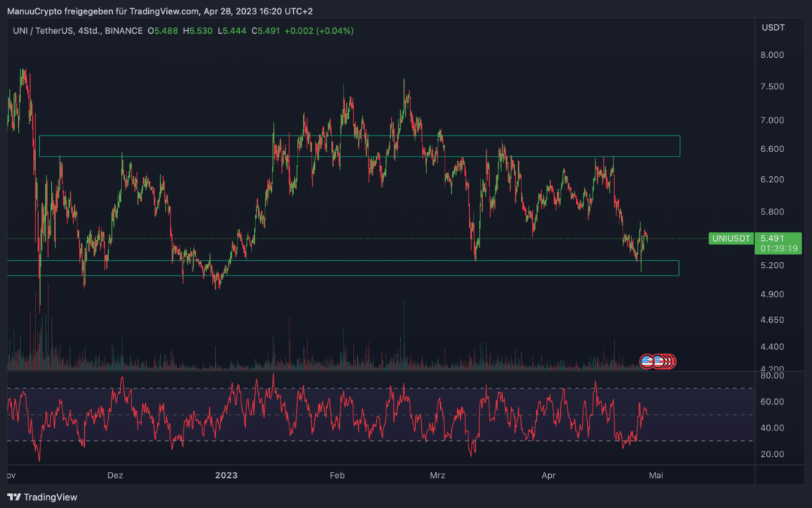This screenshot has width=812, height=508.
Task: Click the TradingView logo at bottom left
Action: pos(42,497)
